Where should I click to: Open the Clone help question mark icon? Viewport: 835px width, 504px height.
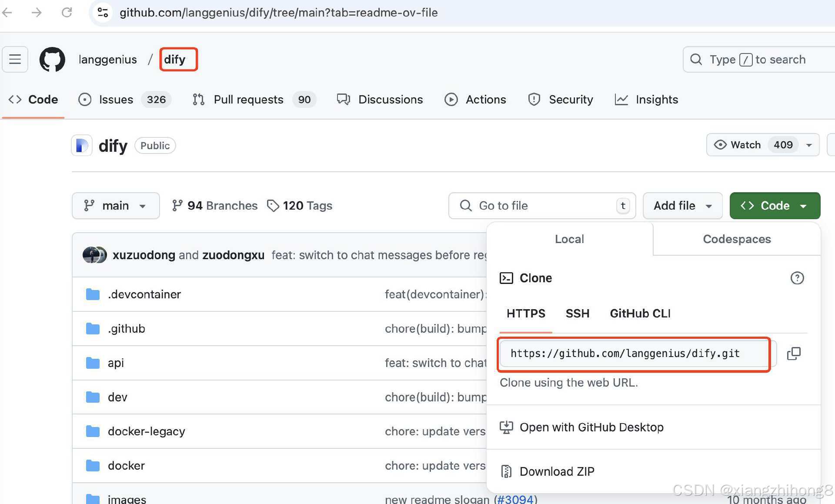click(x=797, y=278)
